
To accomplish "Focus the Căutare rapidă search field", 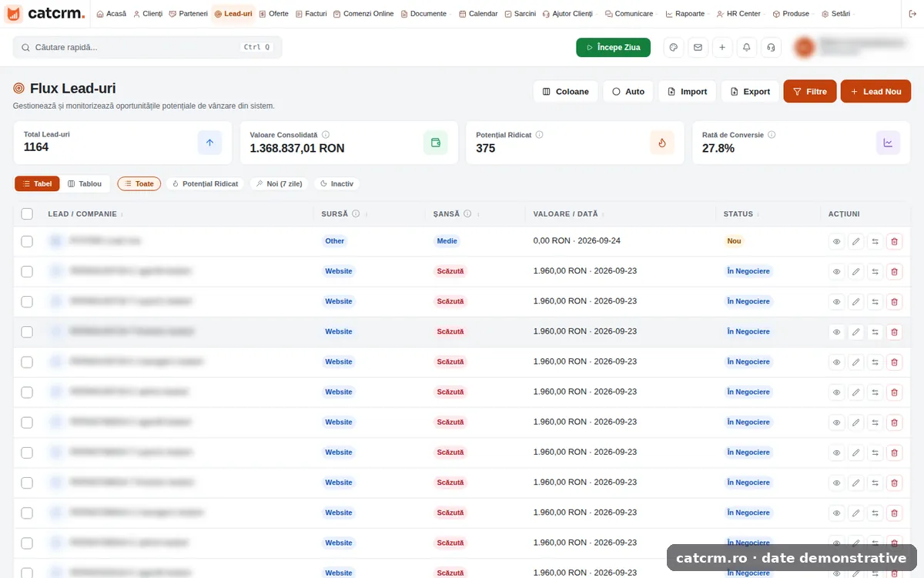I will 148,47.
